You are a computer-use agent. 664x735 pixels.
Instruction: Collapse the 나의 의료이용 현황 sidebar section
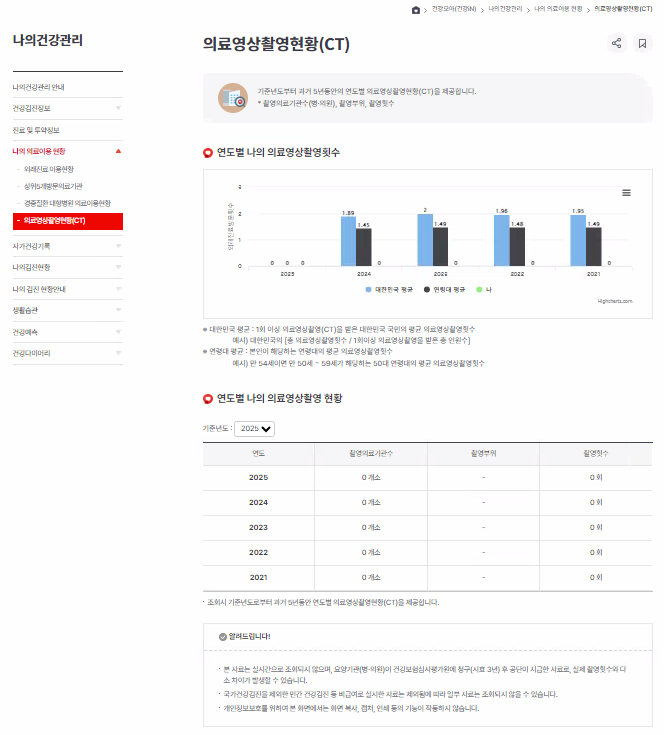tap(117, 151)
